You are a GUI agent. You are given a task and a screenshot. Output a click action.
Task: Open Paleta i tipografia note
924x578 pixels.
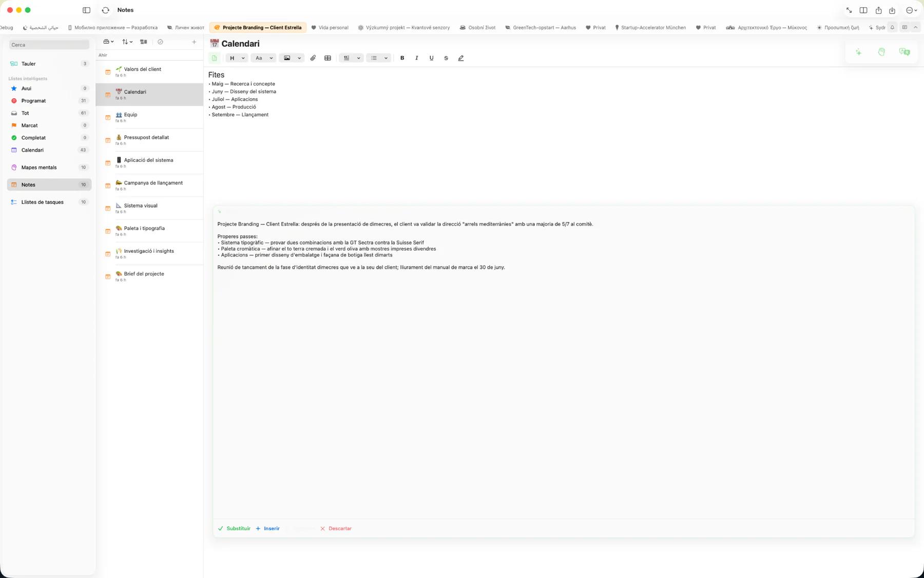[150, 231]
